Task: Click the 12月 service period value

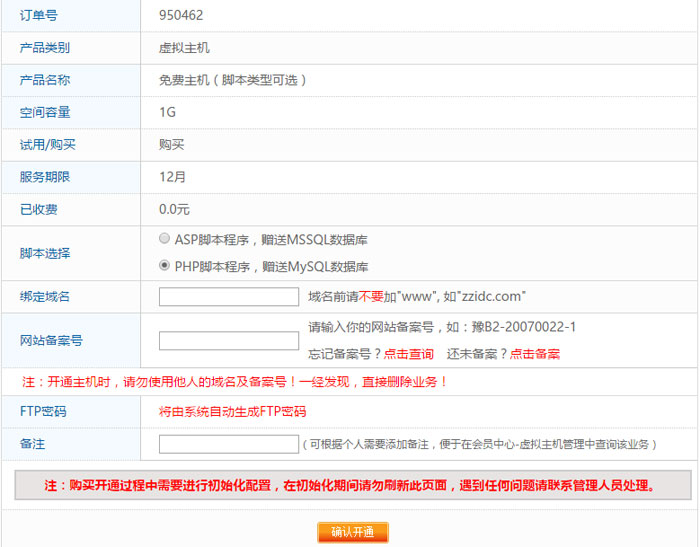Action: (x=172, y=177)
